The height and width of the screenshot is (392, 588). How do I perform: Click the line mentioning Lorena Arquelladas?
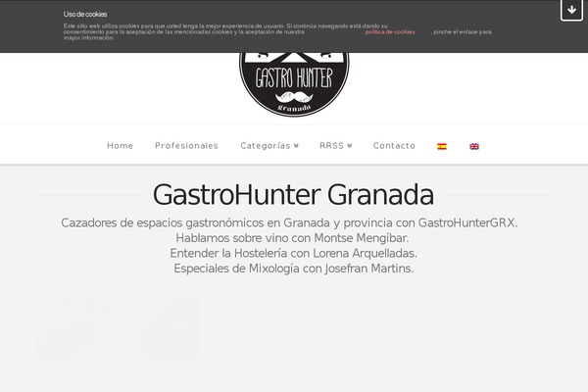pos(293,253)
